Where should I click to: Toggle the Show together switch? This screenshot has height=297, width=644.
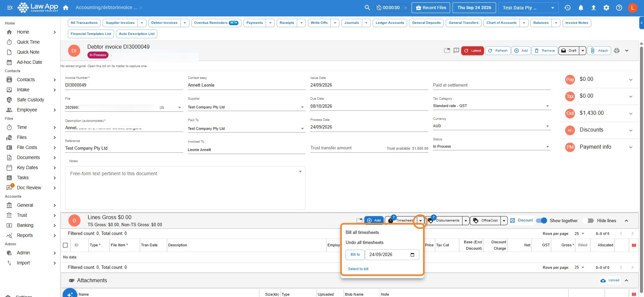541,220
